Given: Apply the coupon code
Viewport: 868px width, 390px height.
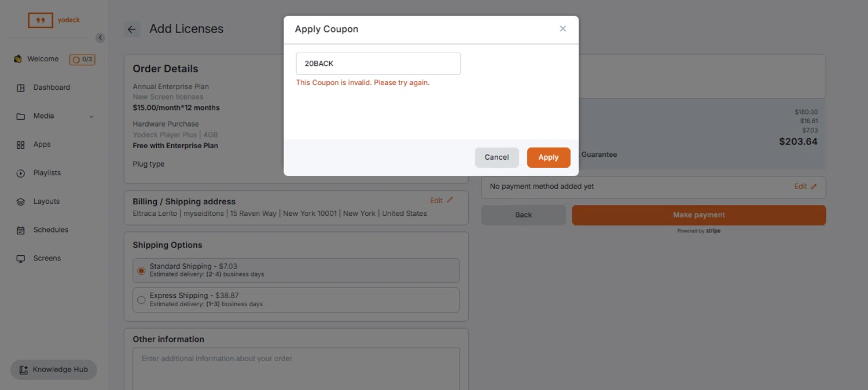Looking at the screenshot, I should 549,157.
